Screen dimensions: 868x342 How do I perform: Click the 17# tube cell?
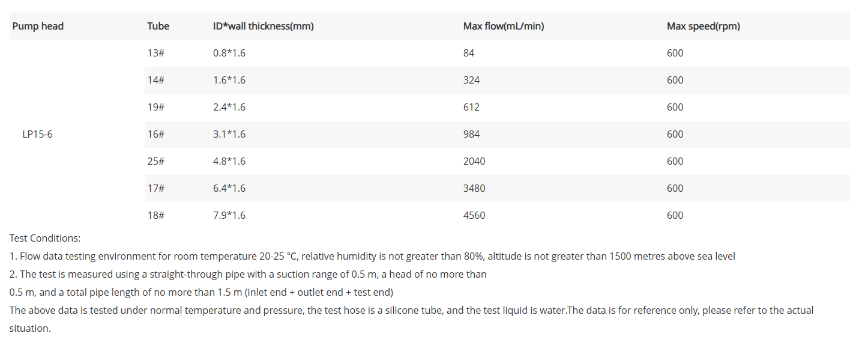tap(156, 188)
